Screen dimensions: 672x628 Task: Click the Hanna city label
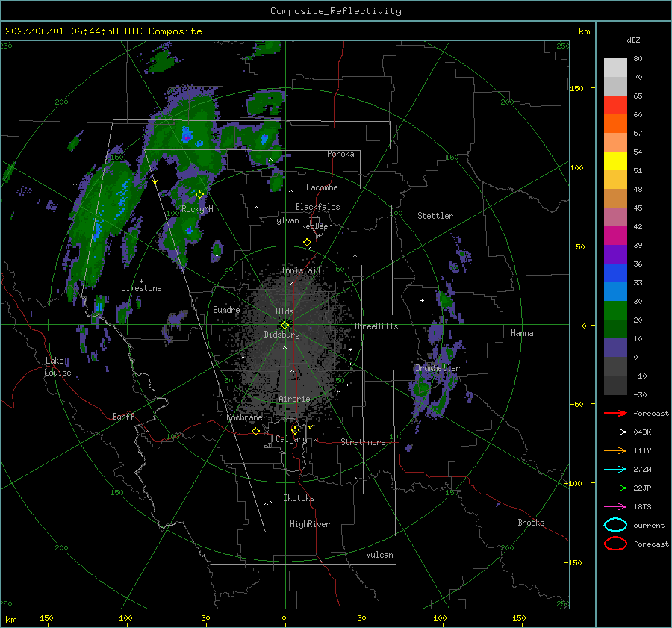pos(522,333)
